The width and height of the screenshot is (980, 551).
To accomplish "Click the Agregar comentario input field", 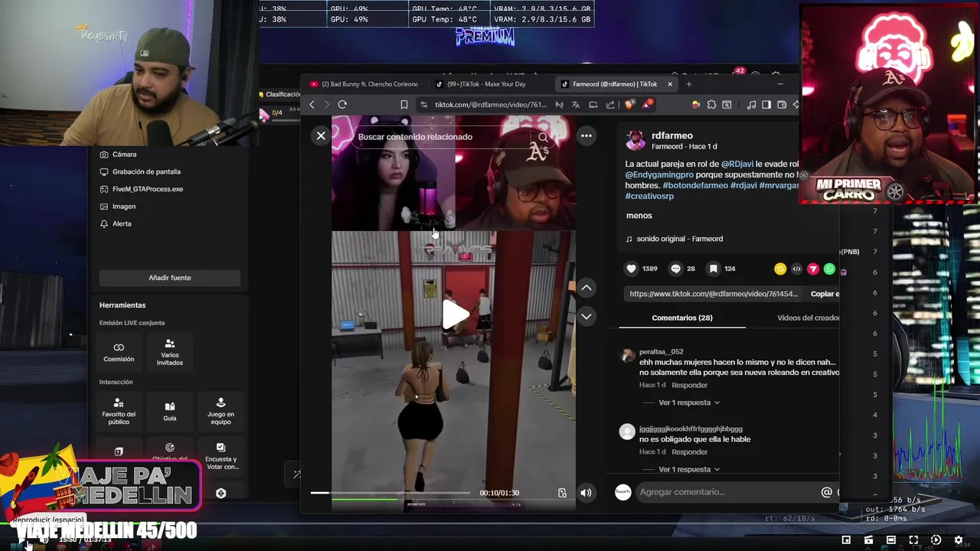I will [x=726, y=492].
